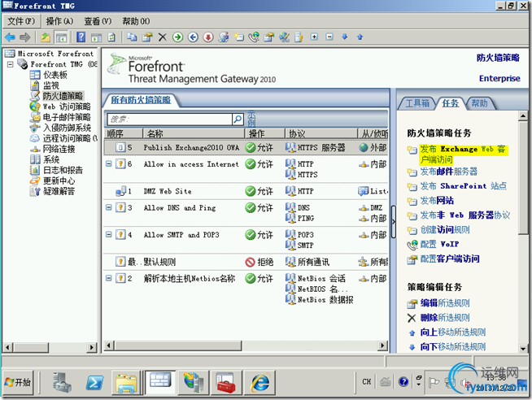Select 网络连接 in the tree
532x400 pixels.
point(59,149)
